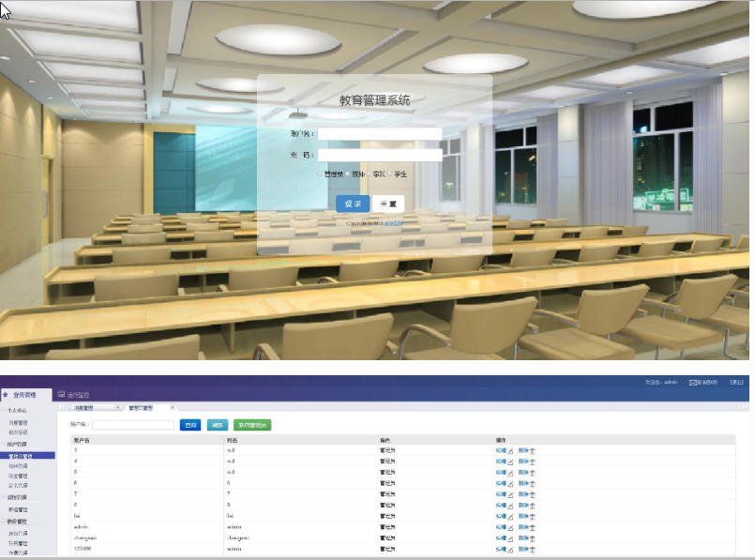Click the monitor icon beside 运行监控
Image resolution: width=755 pixels, height=560 pixels.
click(x=61, y=395)
